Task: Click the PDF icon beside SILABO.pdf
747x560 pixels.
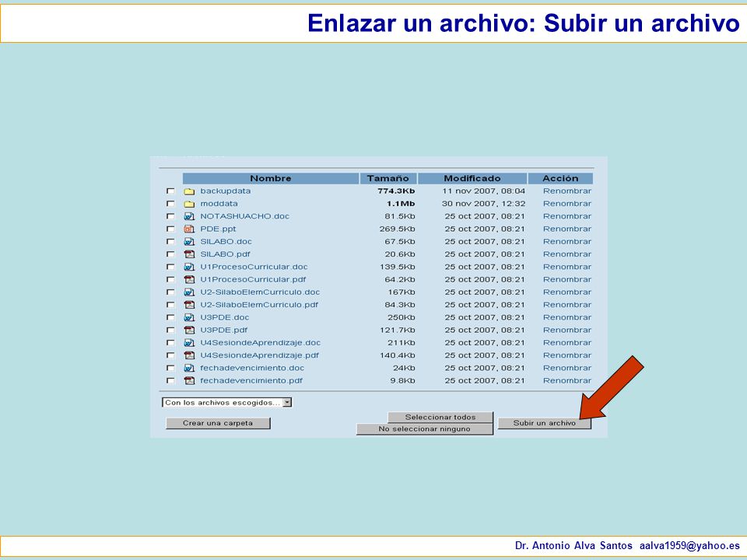Action: click(189, 254)
